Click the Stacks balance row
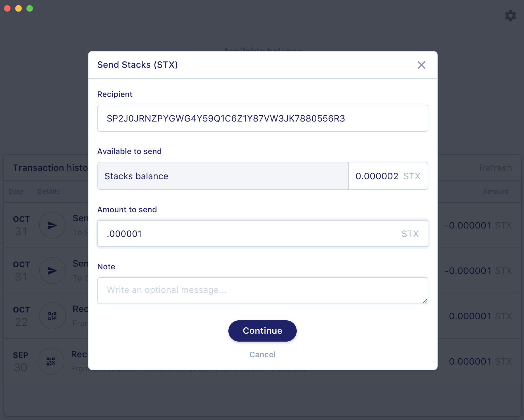Image resolution: width=524 pixels, height=420 pixels. tap(223, 176)
